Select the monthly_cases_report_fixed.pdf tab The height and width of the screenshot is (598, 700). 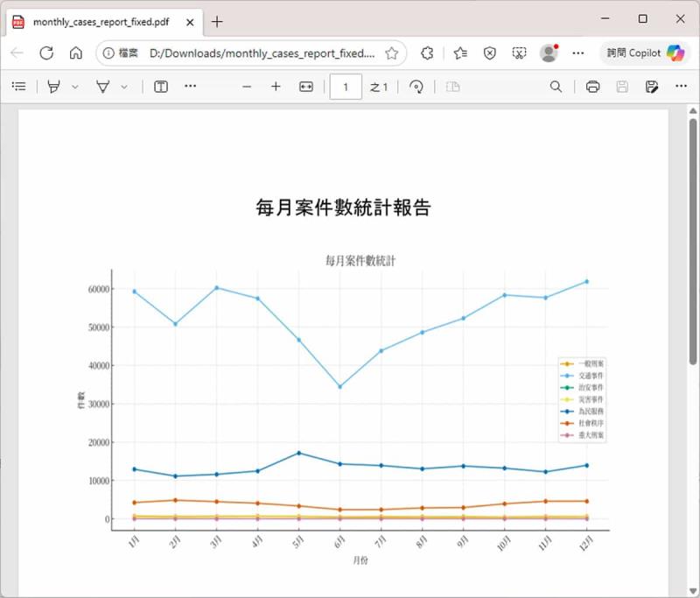point(101,22)
